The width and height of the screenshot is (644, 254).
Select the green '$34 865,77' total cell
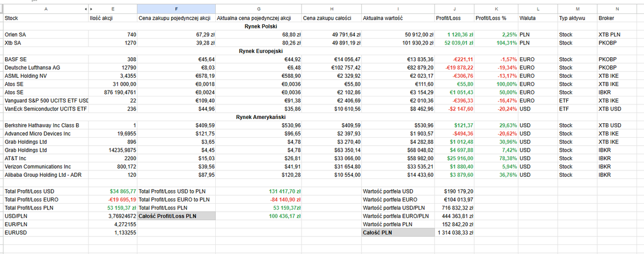[x=113, y=190]
